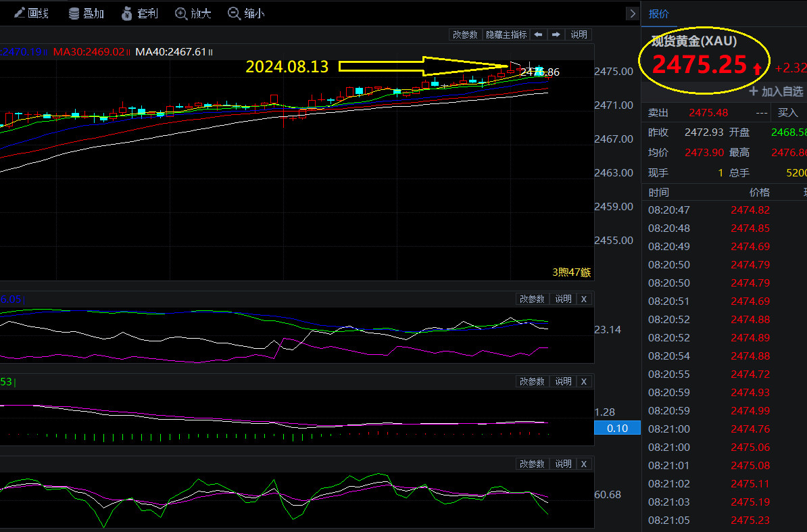Close the first sub-indicator panel with X
807x532 pixels.
click(584, 299)
